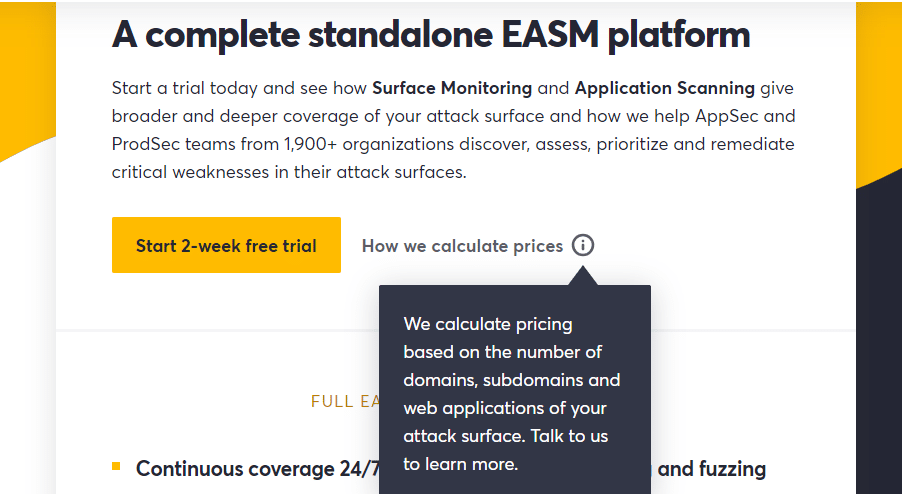This screenshot has height=494, width=902.
Task: Start the 2-week free trial
Action: 226,245
